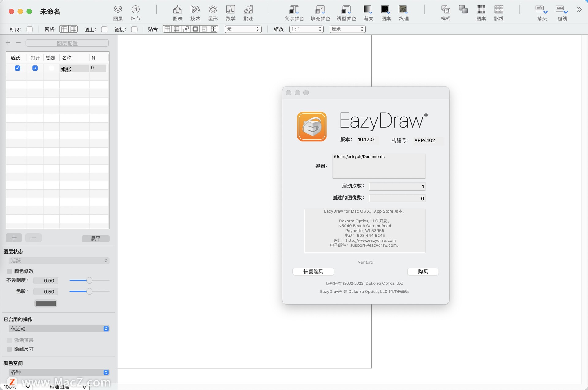Click the 启动次数 value field
This screenshot has height=390, width=588.
coord(397,187)
